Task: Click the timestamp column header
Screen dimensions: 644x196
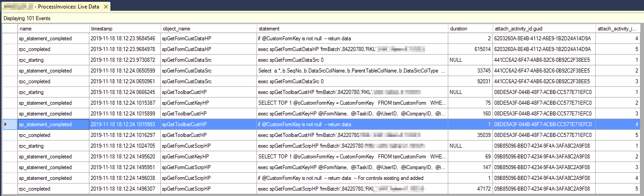Action: [124, 28]
